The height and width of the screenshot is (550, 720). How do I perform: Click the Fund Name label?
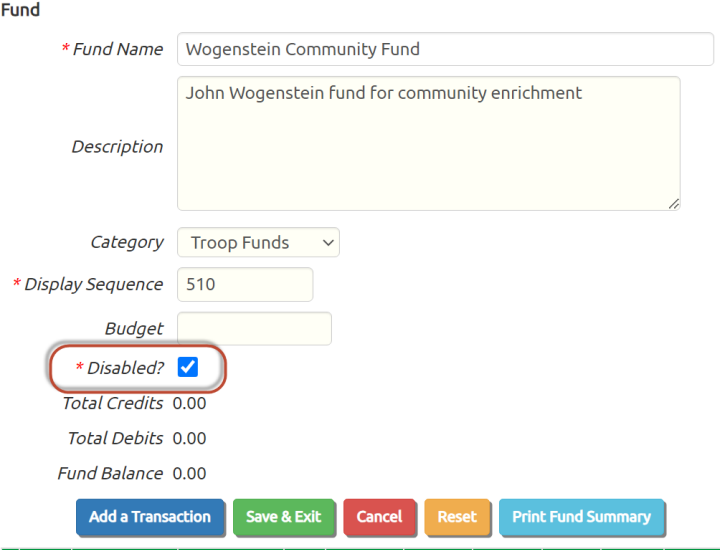pos(118,49)
